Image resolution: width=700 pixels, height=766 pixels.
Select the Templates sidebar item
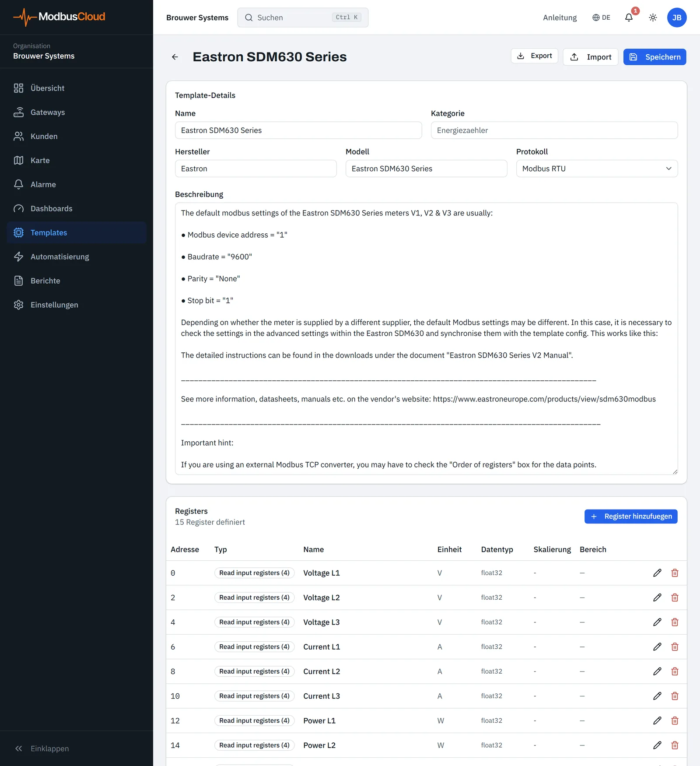[77, 232]
